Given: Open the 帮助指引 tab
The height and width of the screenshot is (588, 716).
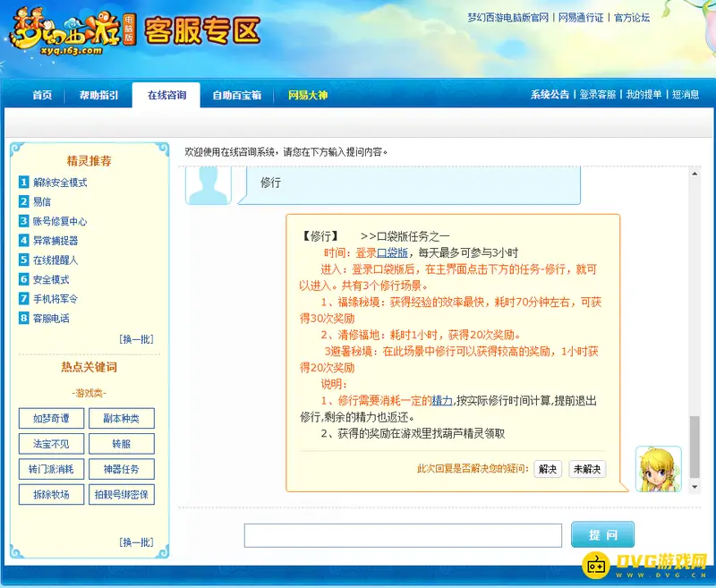Looking at the screenshot, I should point(98,95).
